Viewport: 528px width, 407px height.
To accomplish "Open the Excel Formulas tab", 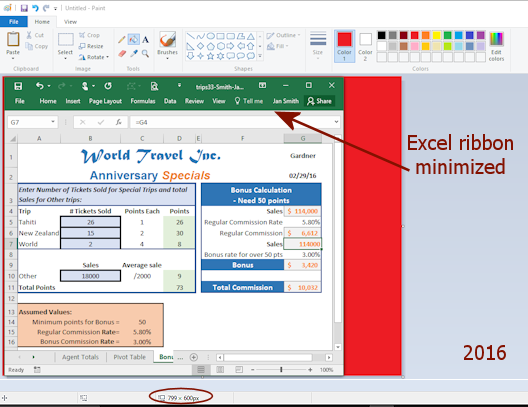I will point(143,101).
